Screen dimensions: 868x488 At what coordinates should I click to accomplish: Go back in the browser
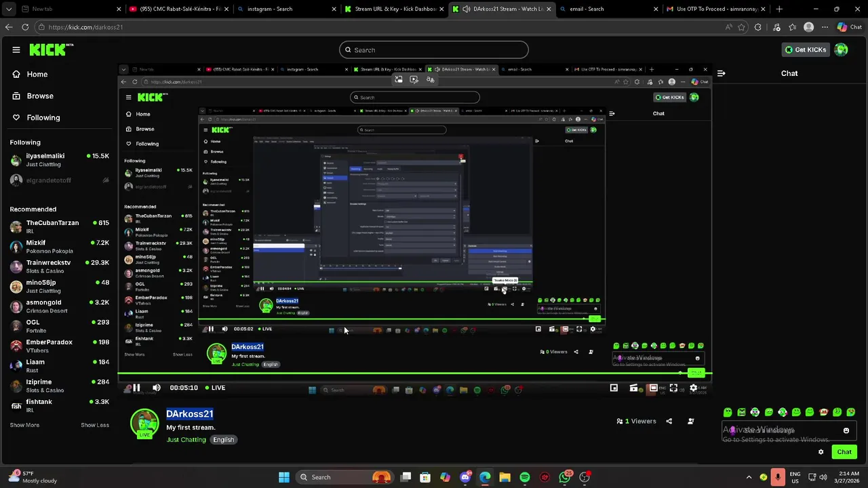[x=8, y=27]
